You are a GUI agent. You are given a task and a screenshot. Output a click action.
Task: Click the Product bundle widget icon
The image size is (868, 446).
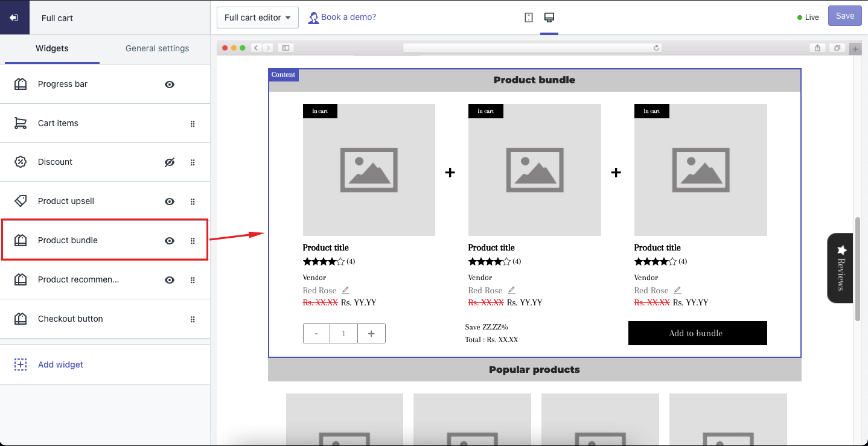[21, 240]
